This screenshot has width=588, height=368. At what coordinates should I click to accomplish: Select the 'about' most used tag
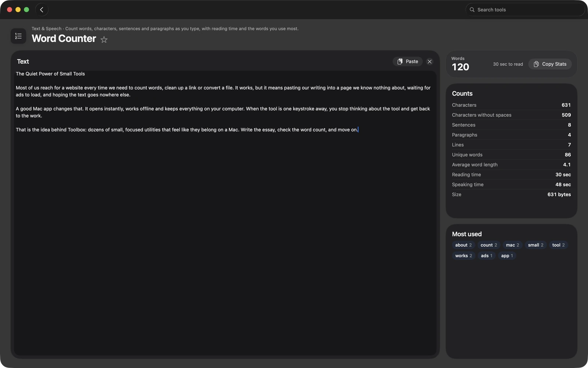coord(463,245)
